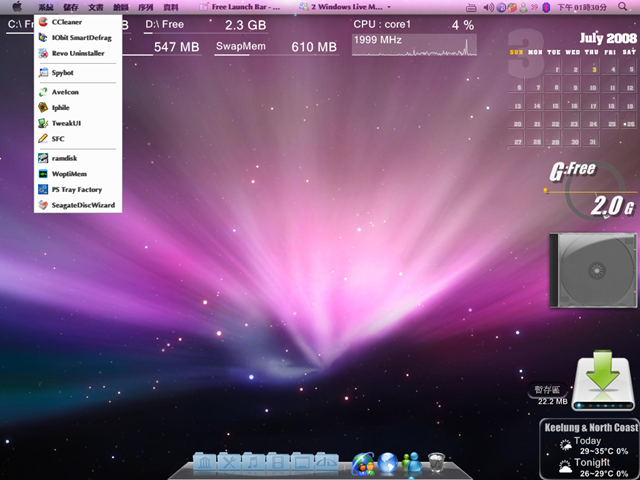Image resolution: width=640 pixels, height=480 pixels.
Task: Click the CPU usage graph
Action: click(x=414, y=45)
